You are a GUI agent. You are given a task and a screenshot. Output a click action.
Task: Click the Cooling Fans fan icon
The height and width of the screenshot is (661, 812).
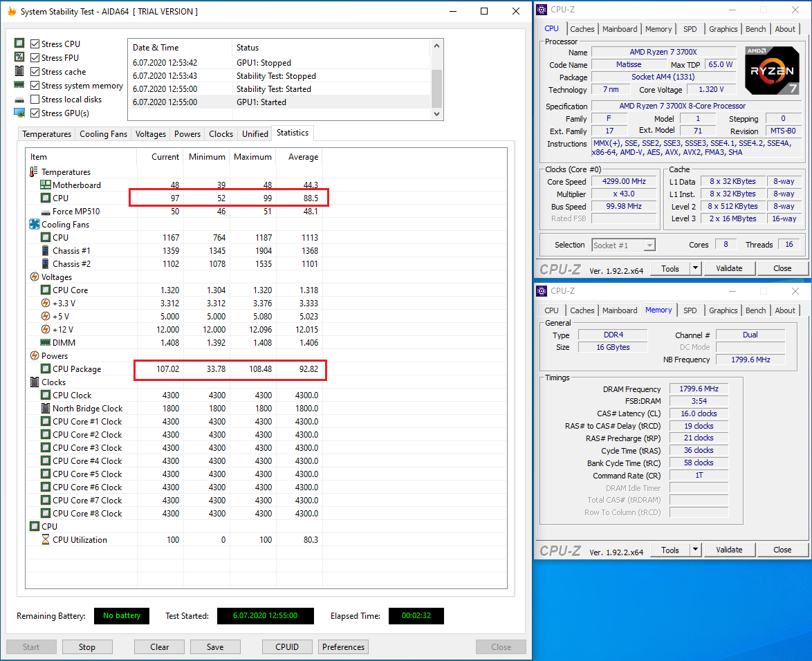click(34, 224)
